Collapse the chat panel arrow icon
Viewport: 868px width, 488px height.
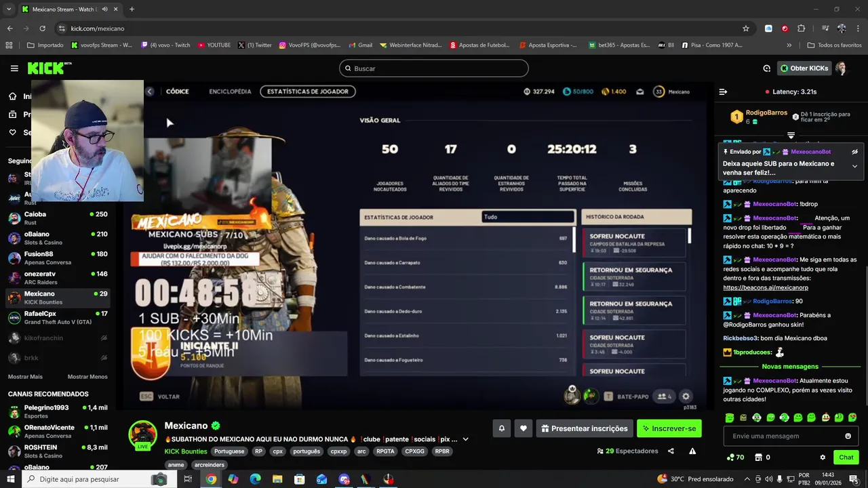coord(723,91)
